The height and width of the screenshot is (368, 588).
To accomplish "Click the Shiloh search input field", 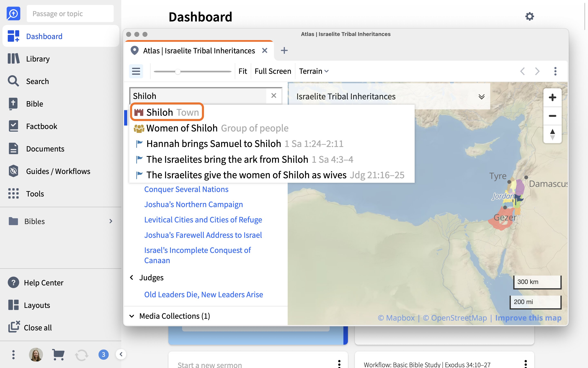I will [x=198, y=96].
